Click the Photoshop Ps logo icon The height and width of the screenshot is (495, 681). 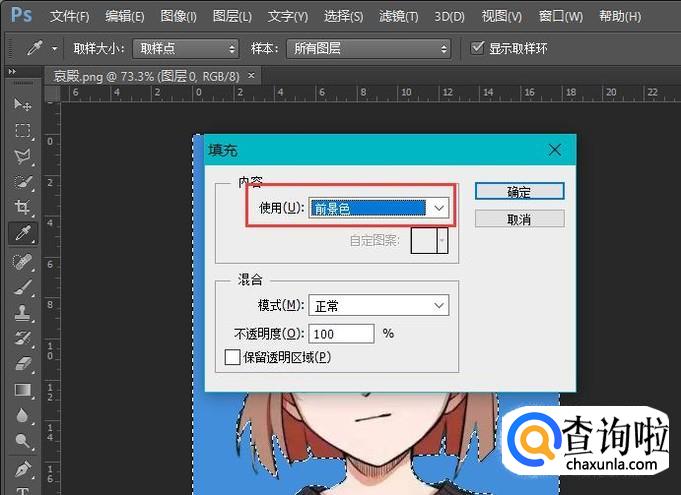point(22,15)
